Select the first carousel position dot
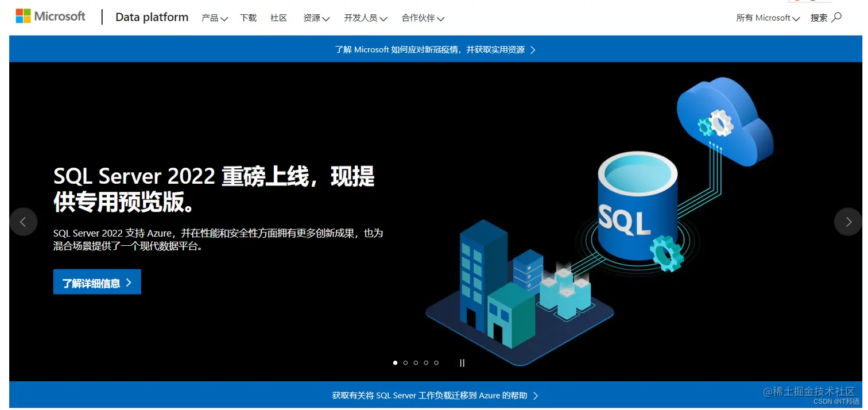Screen dimensions: 868x410 [x=395, y=362]
